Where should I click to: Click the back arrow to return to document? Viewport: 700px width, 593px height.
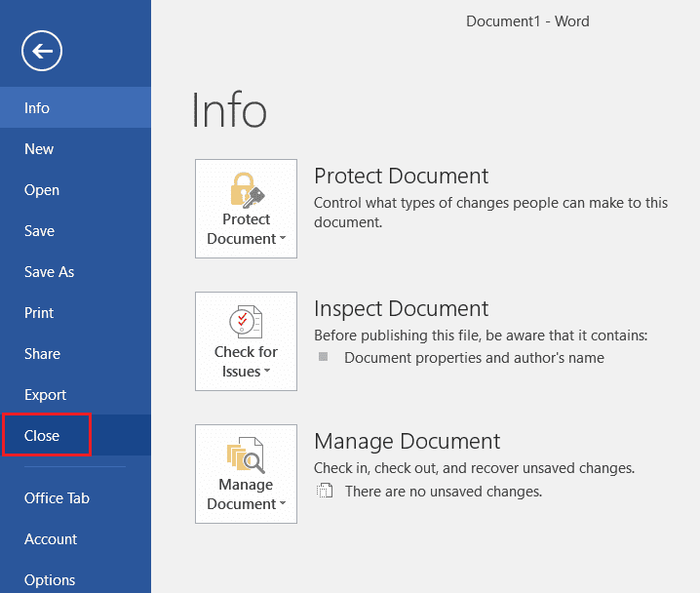tap(42, 51)
